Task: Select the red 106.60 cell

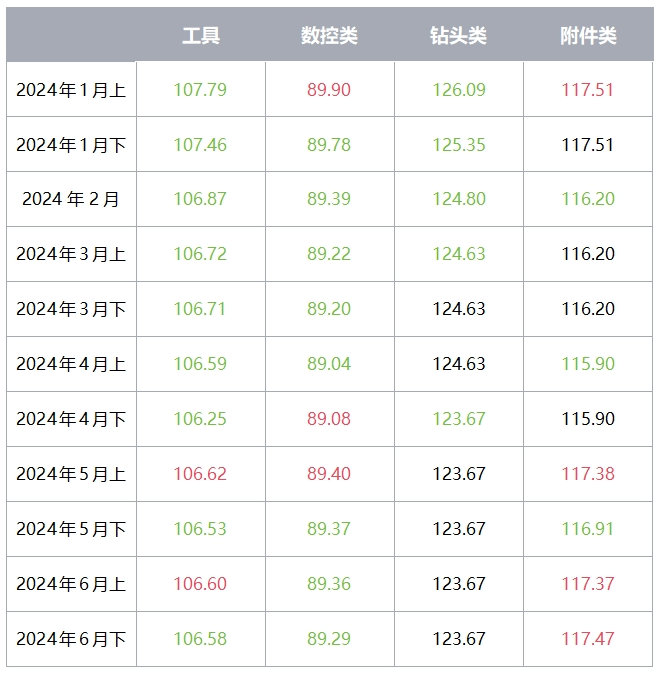Action: (200, 584)
